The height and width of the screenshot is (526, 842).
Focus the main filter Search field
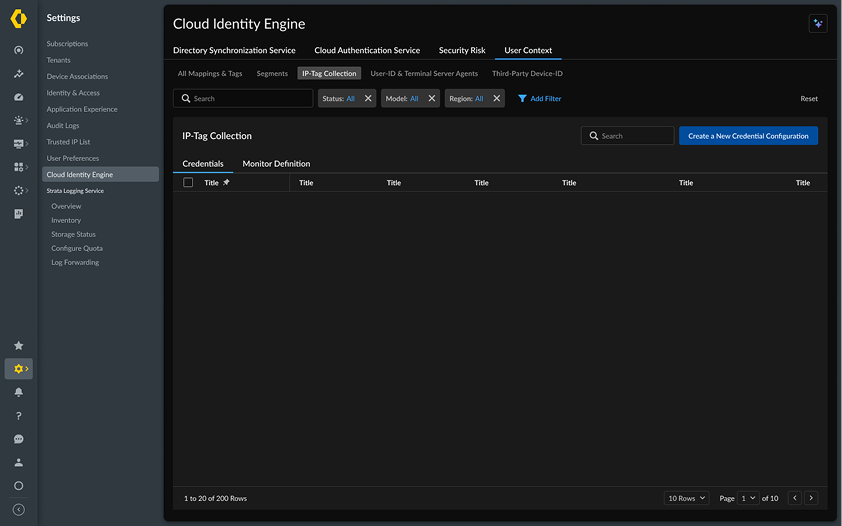[x=243, y=99]
